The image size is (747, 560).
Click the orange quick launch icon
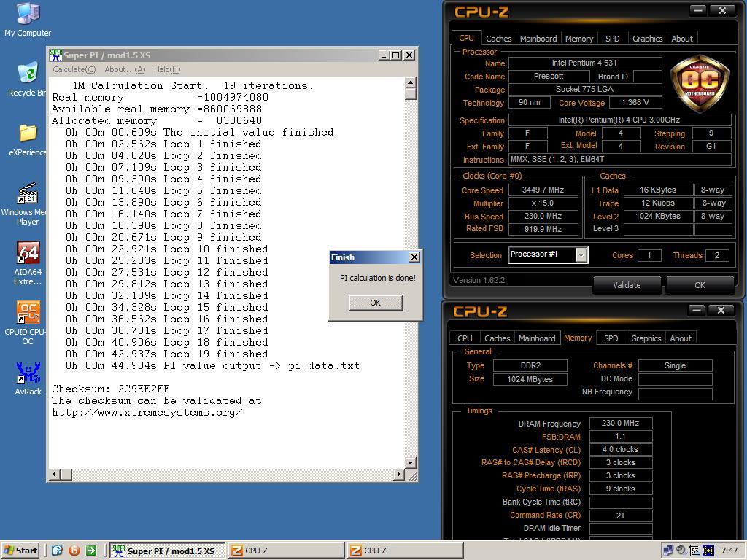click(x=74, y=551)
